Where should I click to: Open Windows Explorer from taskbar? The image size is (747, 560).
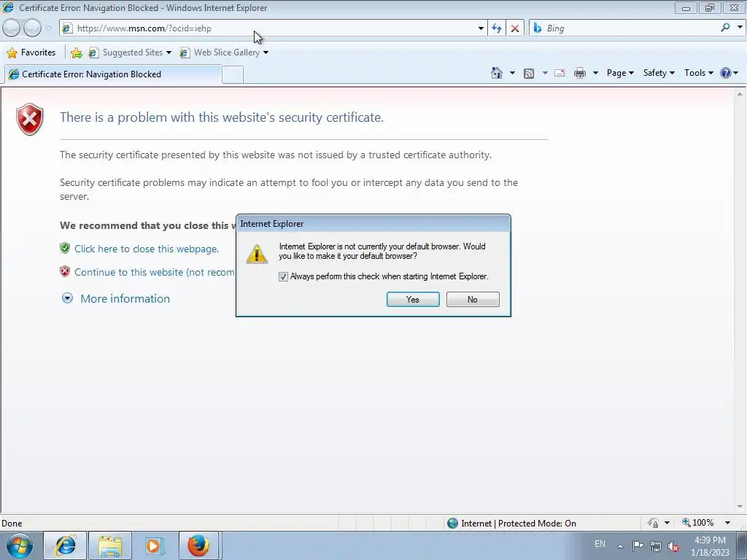(x=110, y=545)
